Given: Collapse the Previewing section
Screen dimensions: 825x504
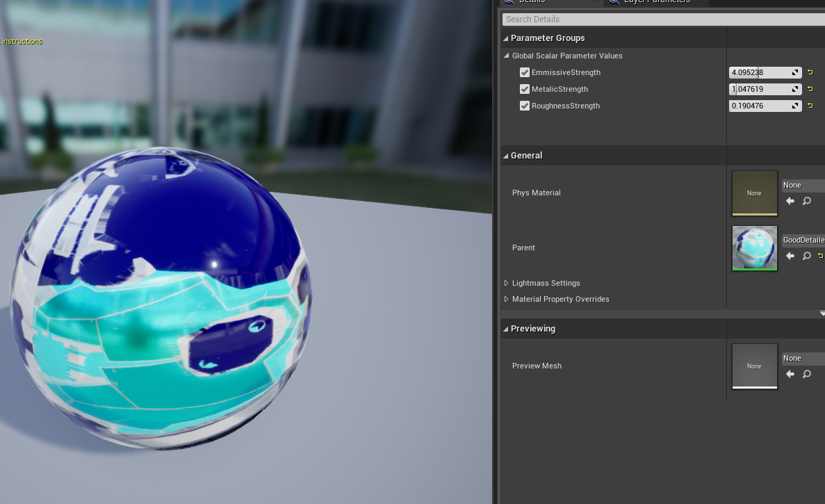Looking at the screenshot, I should click(x=505, y=329).
